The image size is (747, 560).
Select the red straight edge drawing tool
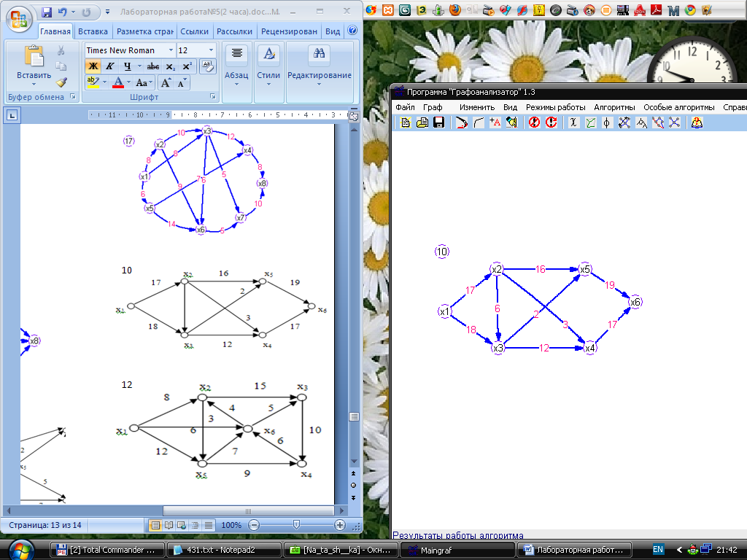coord(461,122)
